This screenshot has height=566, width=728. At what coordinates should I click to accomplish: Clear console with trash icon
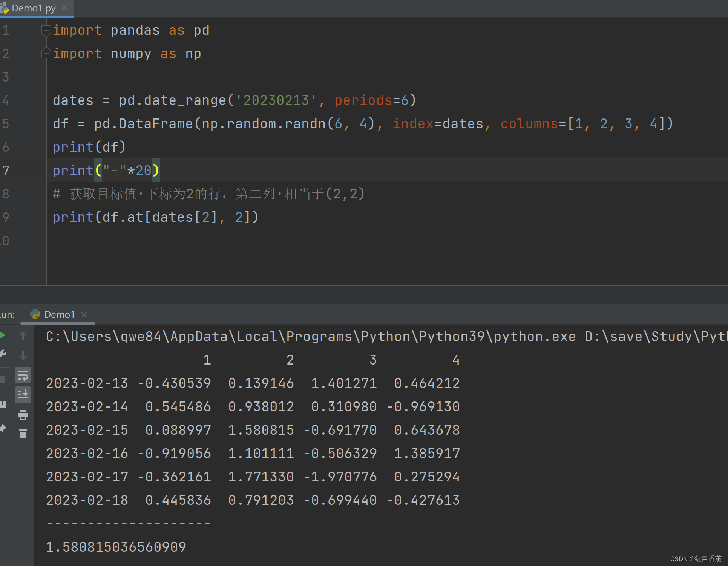23,434
